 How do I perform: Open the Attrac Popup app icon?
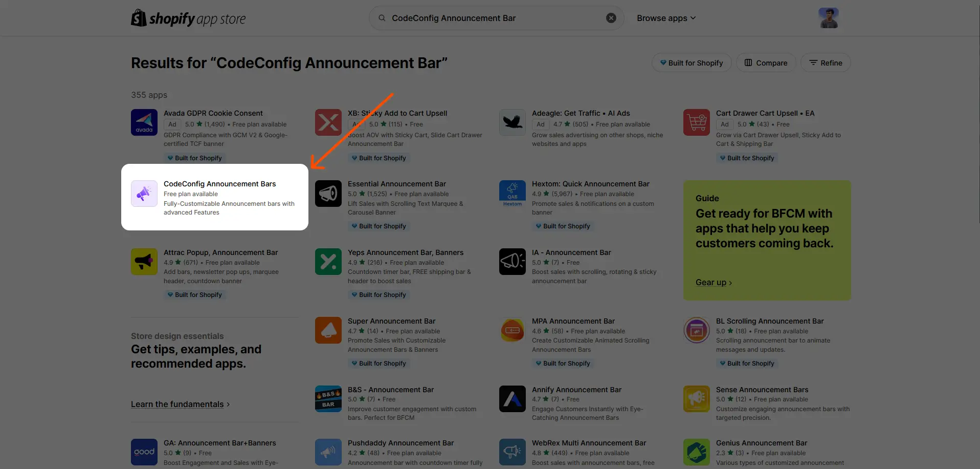(x=144, y=262)
